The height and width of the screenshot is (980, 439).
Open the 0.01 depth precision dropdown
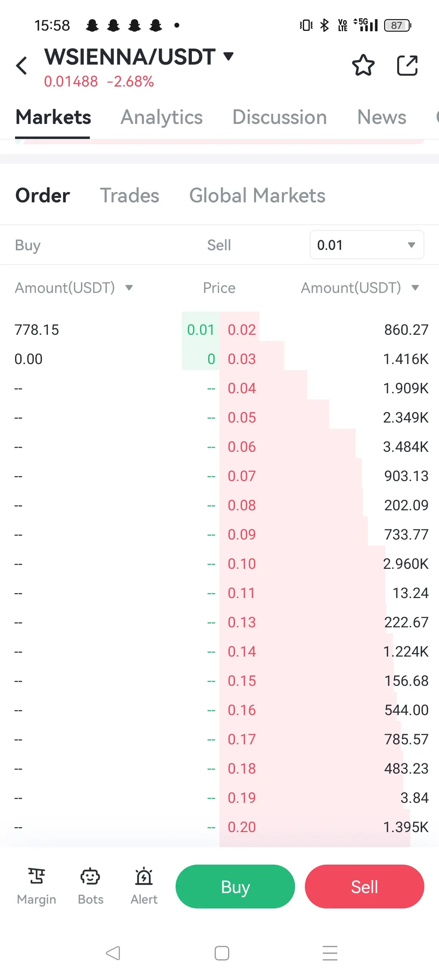367,245
